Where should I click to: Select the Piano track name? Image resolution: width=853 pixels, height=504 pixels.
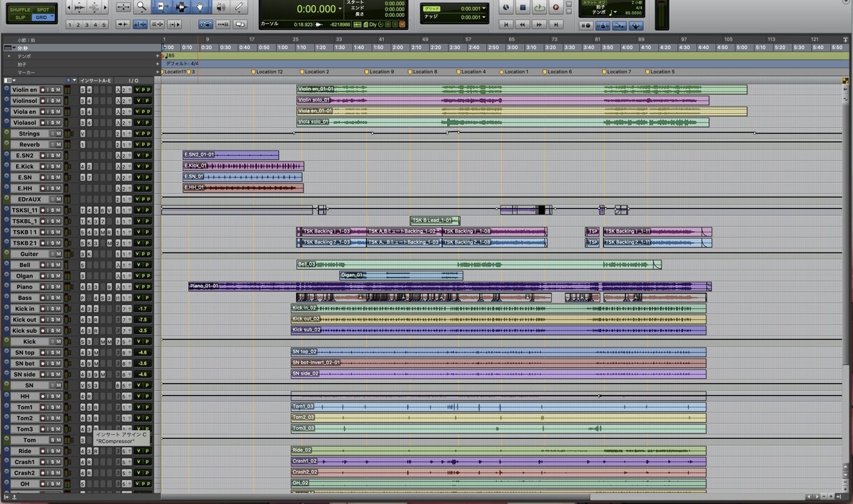click(x=24, y=287)
